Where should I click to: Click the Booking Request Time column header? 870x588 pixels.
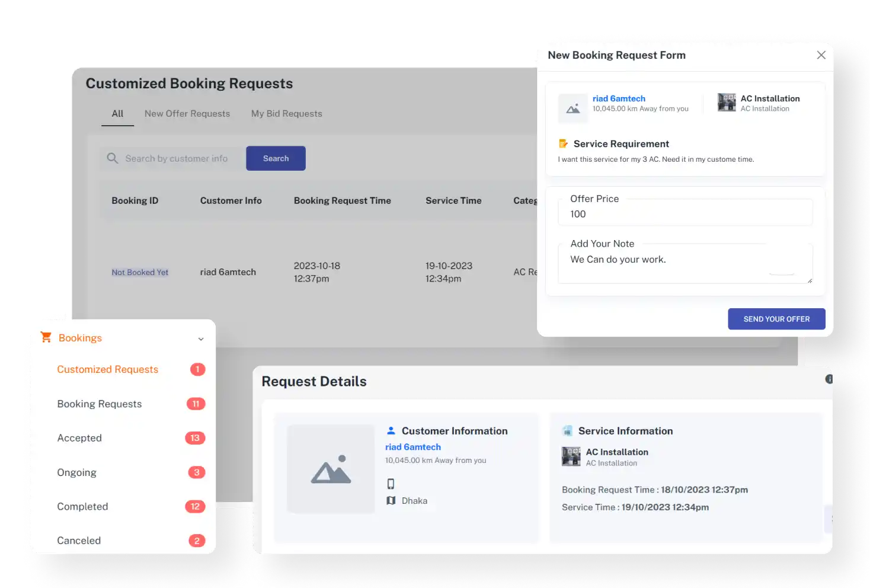343,201
